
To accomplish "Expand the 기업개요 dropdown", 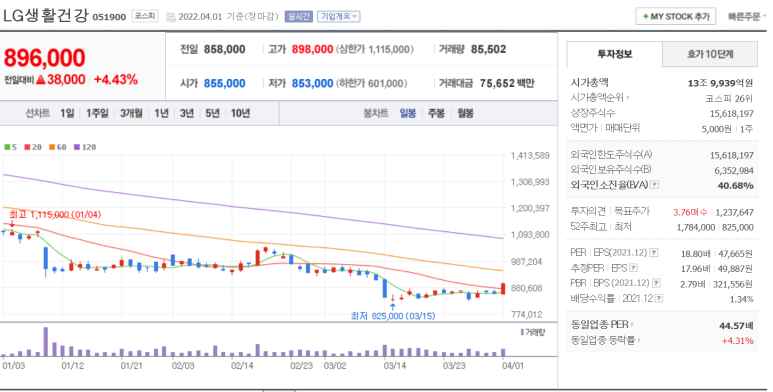I will coord(339,17).
